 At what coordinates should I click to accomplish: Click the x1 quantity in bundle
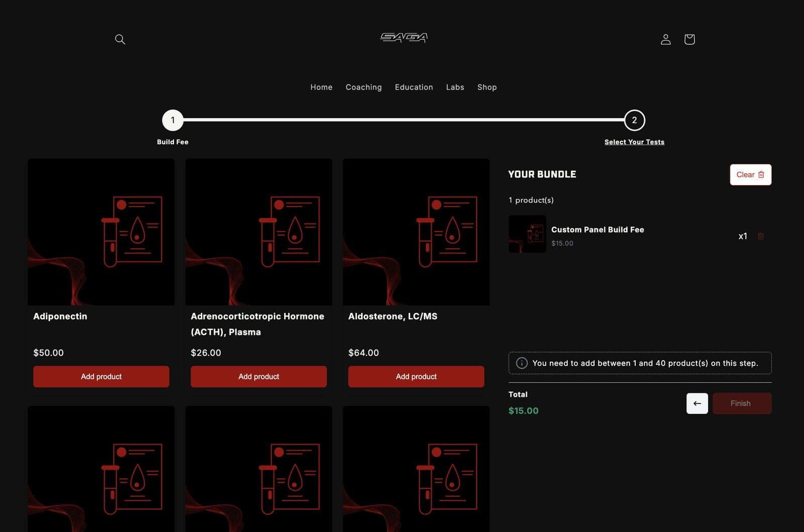point(743,236)
